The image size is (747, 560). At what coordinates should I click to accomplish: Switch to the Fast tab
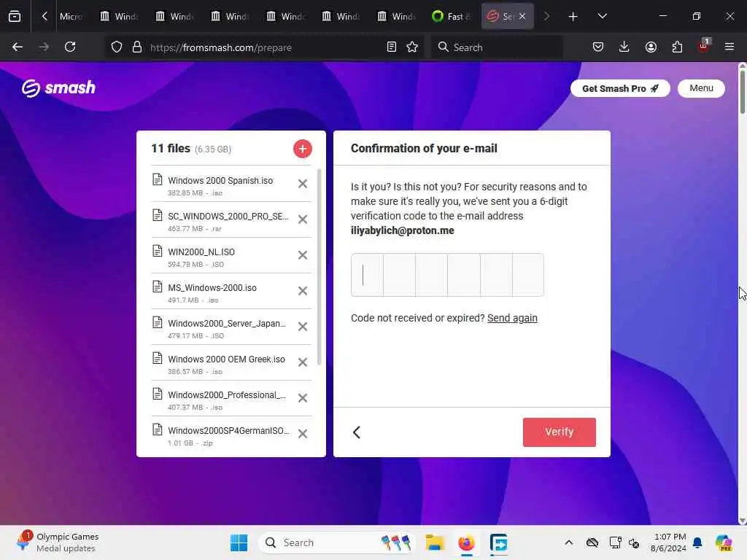point(452,17)
